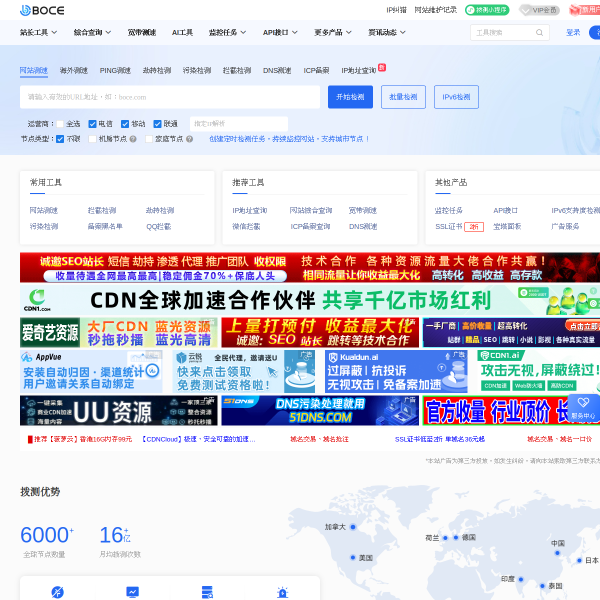This screenshot has height=600, width=600.
Task: Click the 2折 discount tag beside SSL证书
Action: click(474, 227)
